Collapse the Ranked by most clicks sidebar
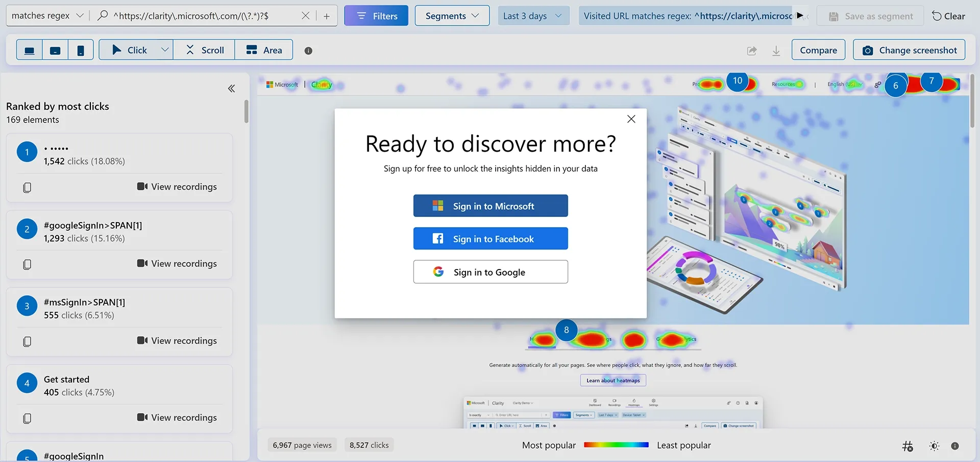This screenshot has width=980, height=462. [231, 88]
